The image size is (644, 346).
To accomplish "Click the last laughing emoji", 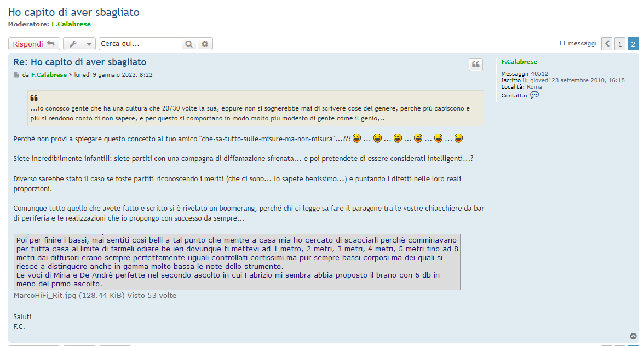I will [x=459, y=139].
